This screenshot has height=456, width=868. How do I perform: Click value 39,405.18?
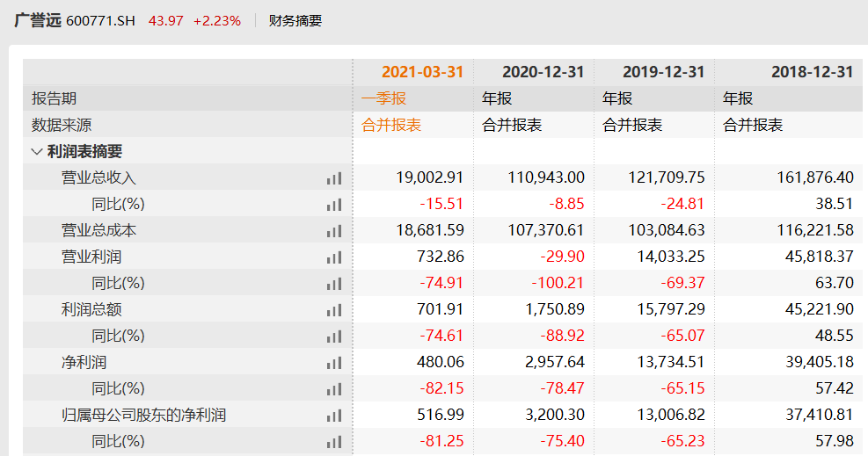(820, 363)
